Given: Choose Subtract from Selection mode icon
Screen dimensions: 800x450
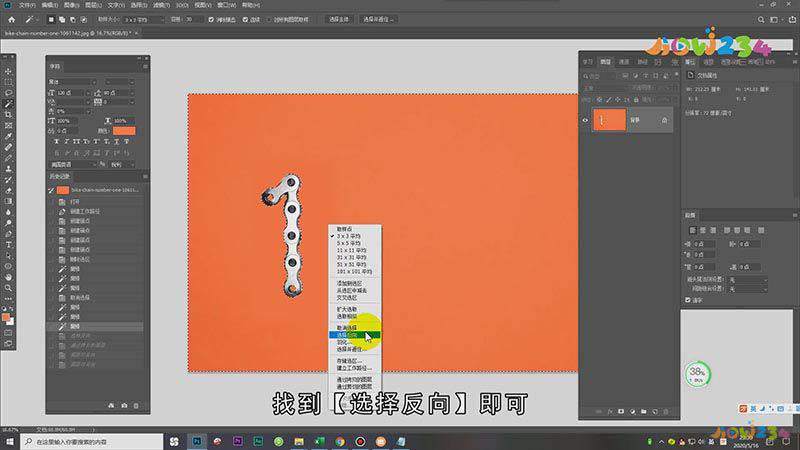Looking at the screenshot, I should 72,19.
